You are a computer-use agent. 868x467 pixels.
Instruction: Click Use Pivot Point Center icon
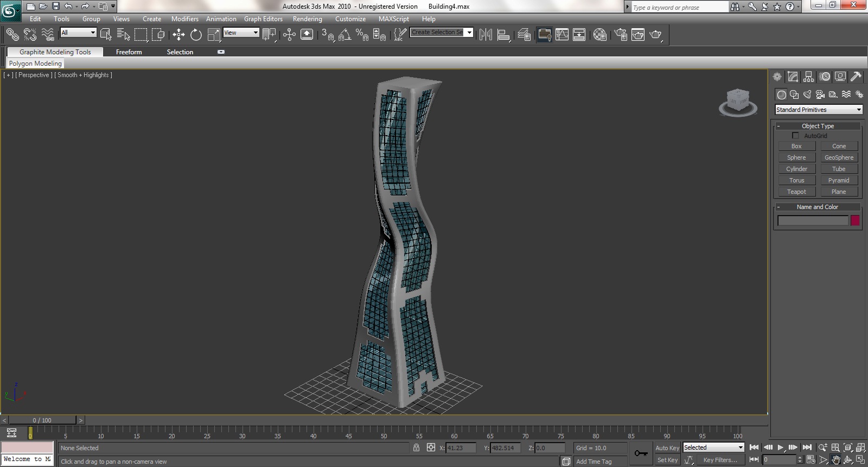pyautogui.click(x=269, y=35)
